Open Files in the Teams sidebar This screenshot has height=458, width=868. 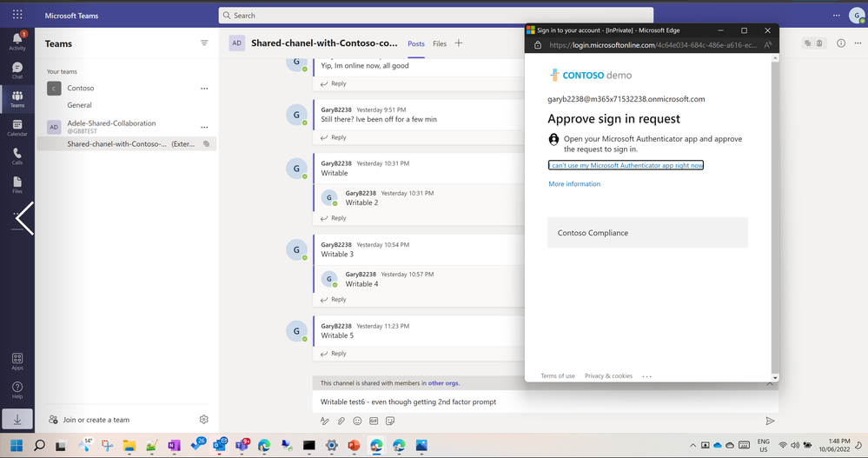pos(17,185)
